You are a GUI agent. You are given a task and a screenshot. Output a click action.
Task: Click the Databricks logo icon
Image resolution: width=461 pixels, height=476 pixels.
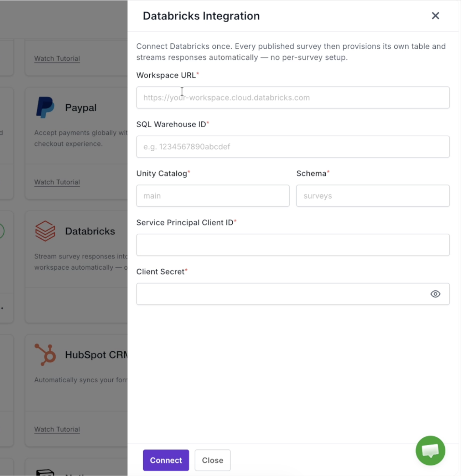click(x=45, y=231)
